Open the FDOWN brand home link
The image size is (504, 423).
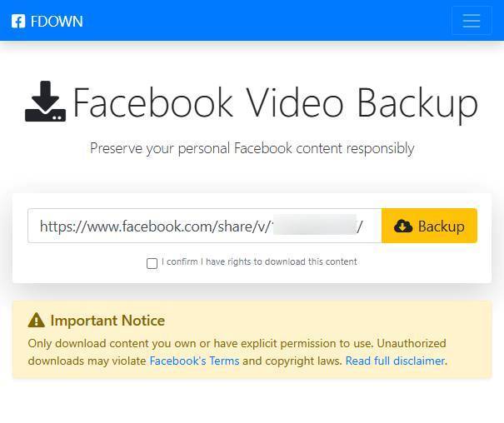56,21
